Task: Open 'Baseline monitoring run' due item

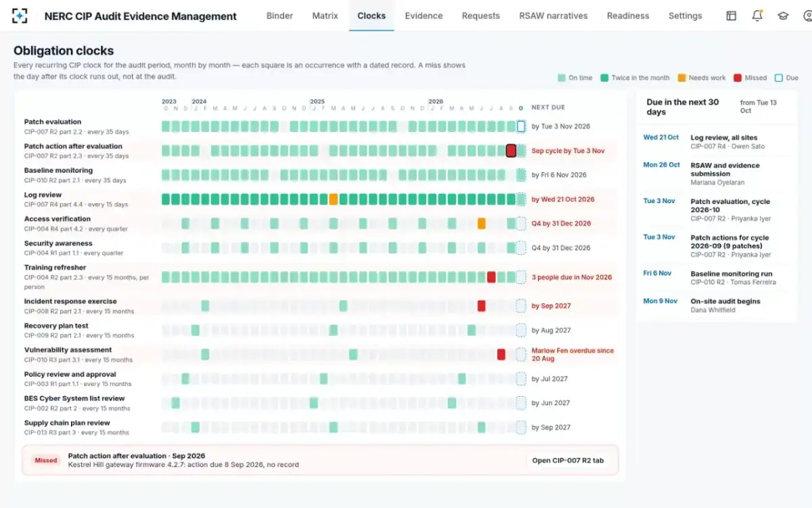Action: pos(716,278)
